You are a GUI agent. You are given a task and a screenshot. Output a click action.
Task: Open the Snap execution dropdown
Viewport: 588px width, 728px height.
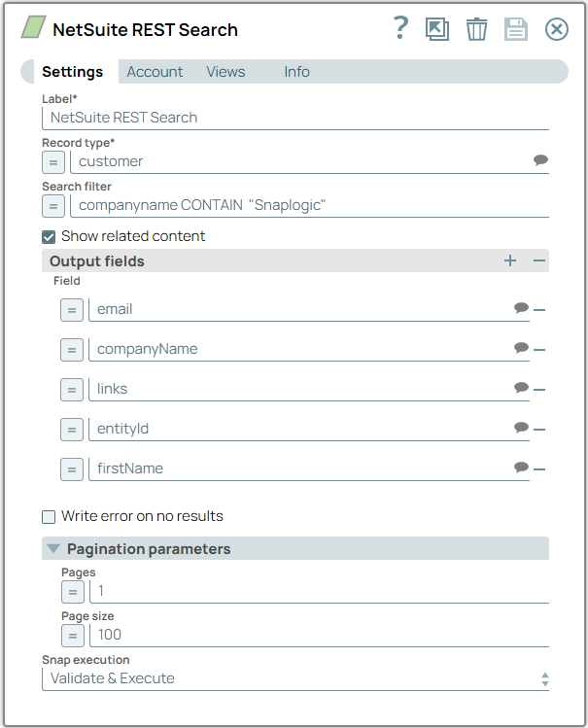tap(295, 678)
